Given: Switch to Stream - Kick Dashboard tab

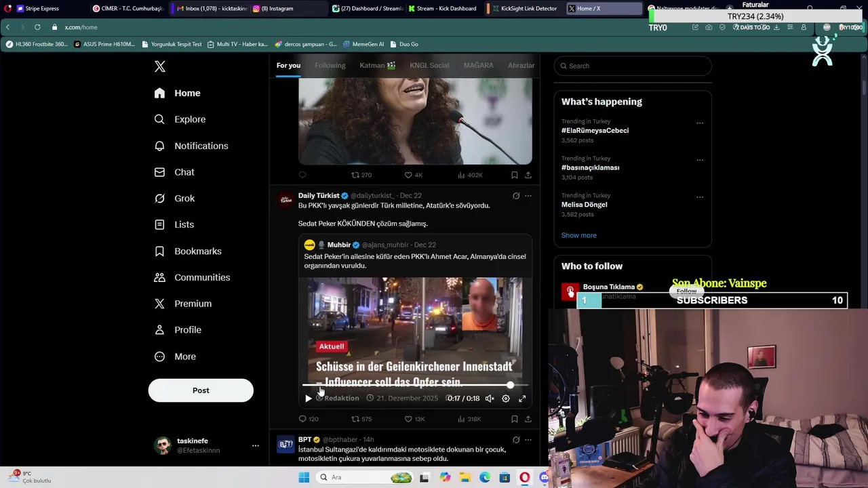Looking at the screenshot, I should coord(445,9).
